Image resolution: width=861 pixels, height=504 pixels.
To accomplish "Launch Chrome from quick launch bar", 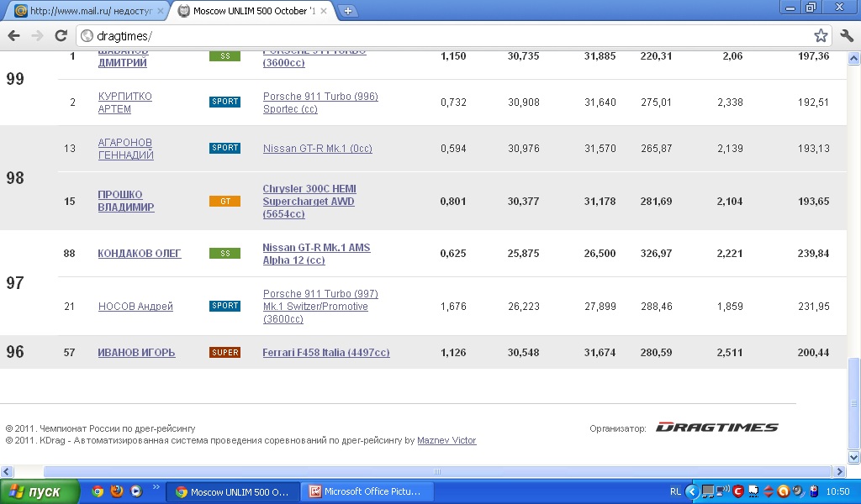I will click(98, 491).
